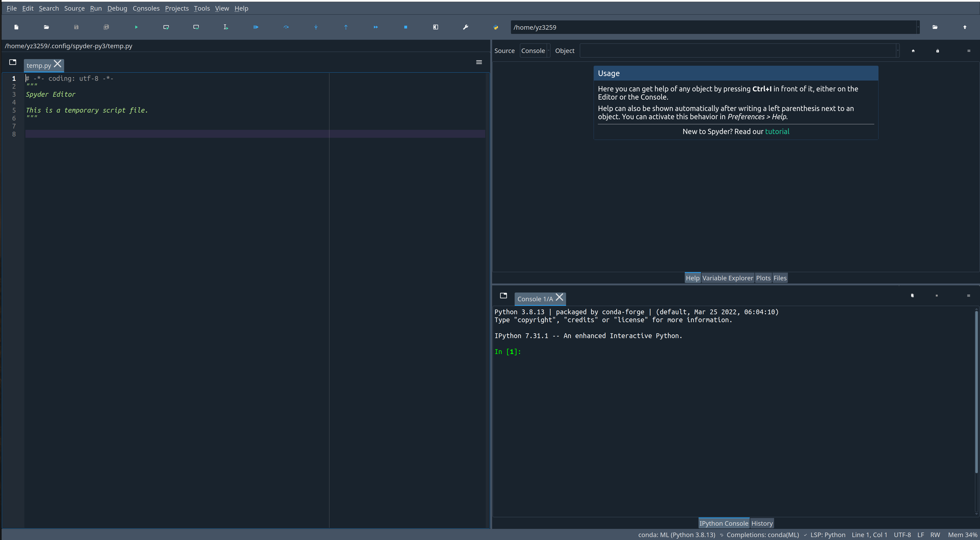Image resolution: width=980 pixels, height=540 pixels.
Task: Open the Debug menu
Action: pyautogui.click(x=117, y=8)
